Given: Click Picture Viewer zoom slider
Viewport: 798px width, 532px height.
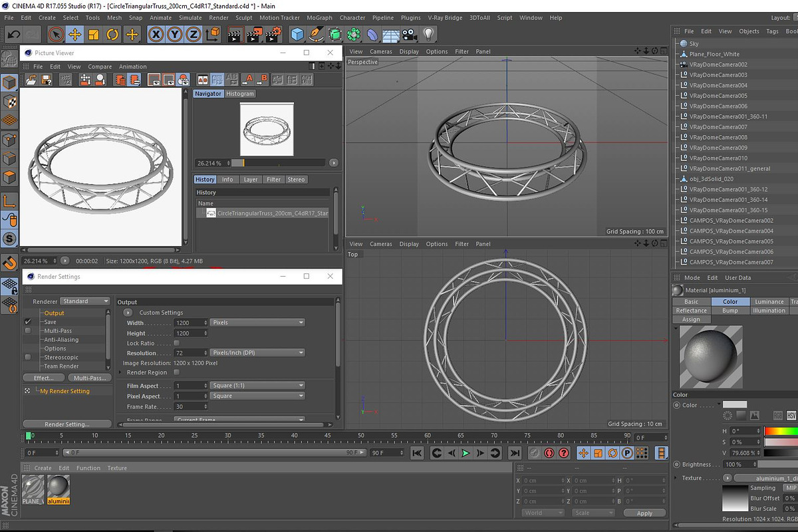Looking at the screenshot, I should click(278, 163).
